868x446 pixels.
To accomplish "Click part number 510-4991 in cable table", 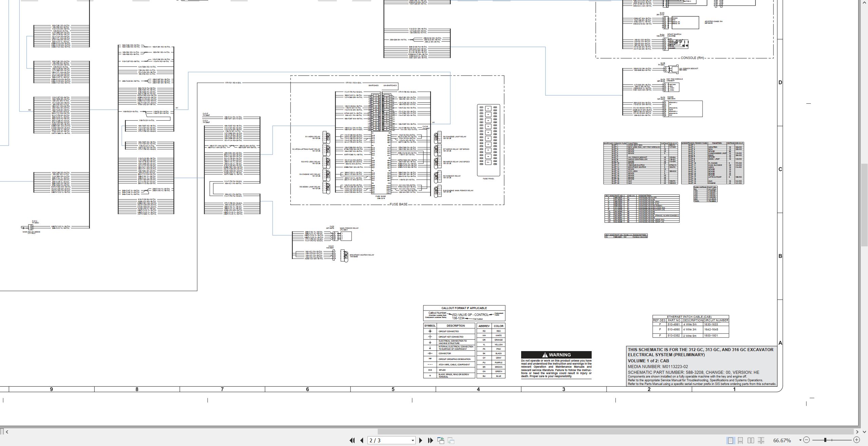I will pyautogui.click(x=674, y=324).
